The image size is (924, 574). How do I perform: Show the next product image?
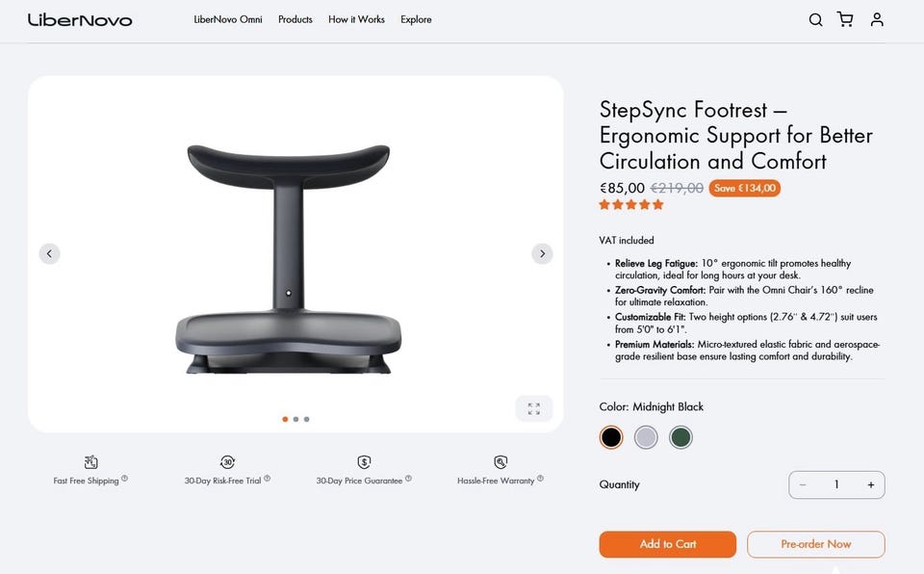542,253
